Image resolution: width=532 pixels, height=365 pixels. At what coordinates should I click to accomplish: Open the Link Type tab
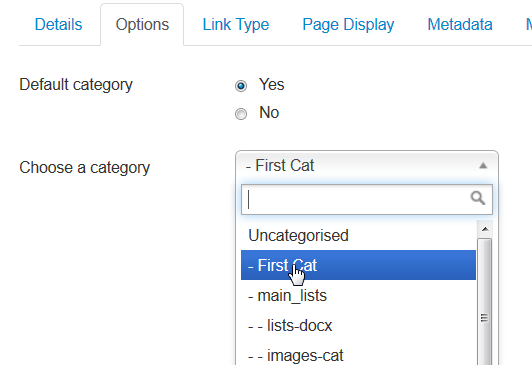[x=236, y=24]
